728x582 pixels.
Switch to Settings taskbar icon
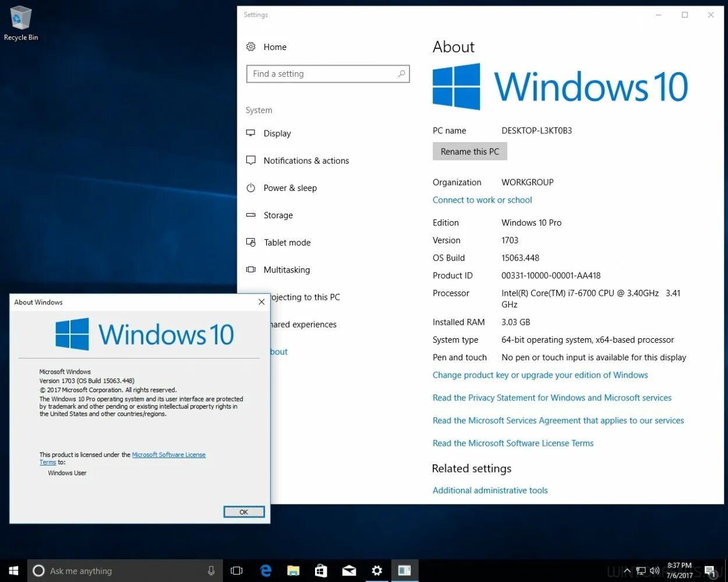click(377, 571)
